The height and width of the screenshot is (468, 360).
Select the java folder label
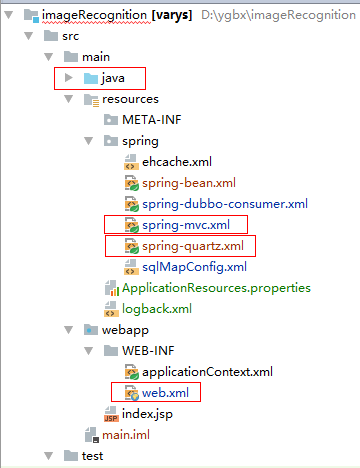pyautogui.click(x=113, y=78)
